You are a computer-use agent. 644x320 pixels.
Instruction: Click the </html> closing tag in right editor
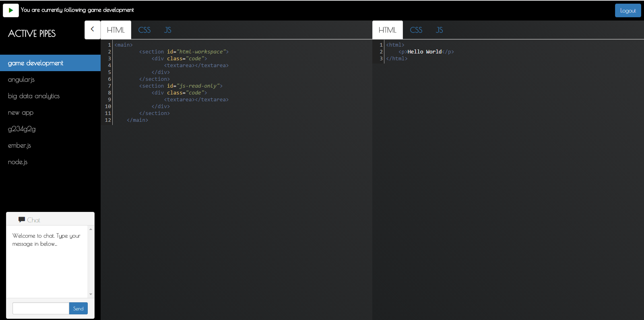pyautogui.click(x=397, y=59)
